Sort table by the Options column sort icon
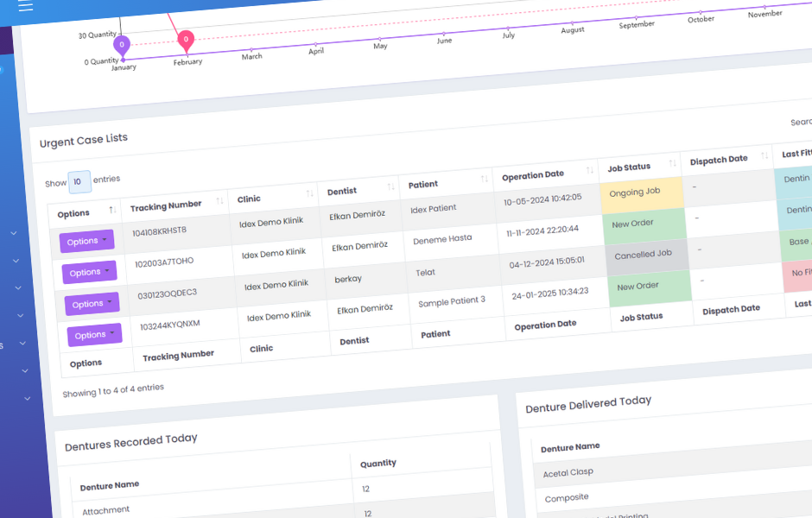The image size is (812, 518). pyautogui.click(x=112, y=210)
